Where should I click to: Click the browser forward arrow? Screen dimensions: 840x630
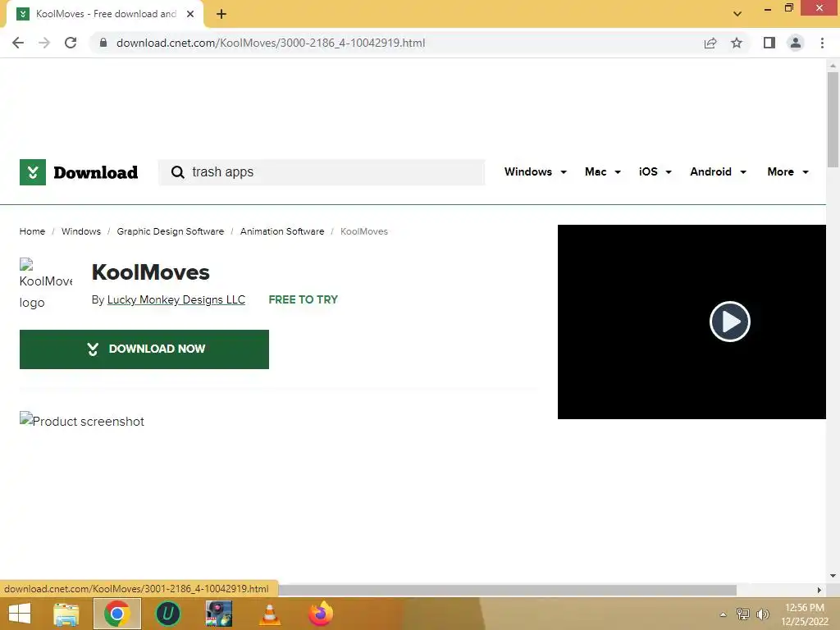(44, 43)
